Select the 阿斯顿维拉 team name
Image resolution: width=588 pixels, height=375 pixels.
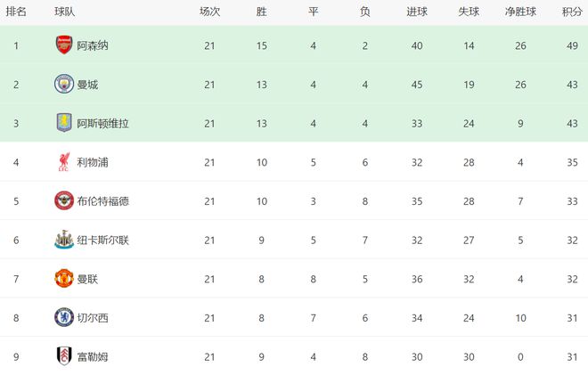click(x=103, y=123)
